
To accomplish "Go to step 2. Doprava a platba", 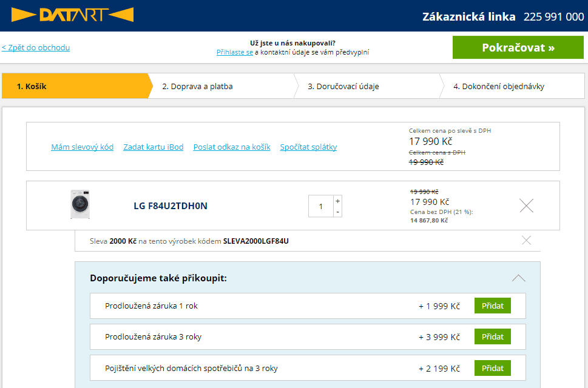I will click(x=221, y=86).
